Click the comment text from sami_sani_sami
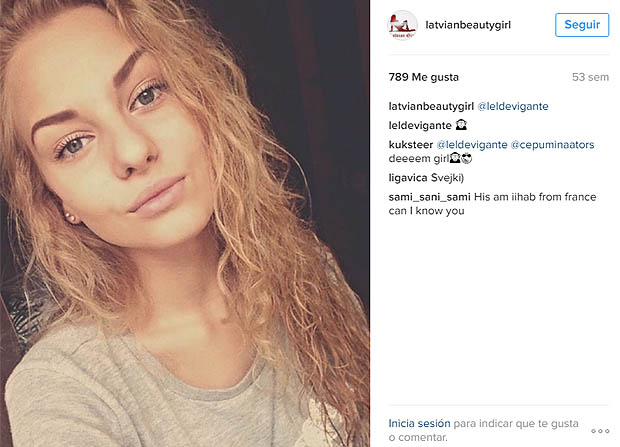This screenshot has width=620, height=447. (x=492, y=204)
